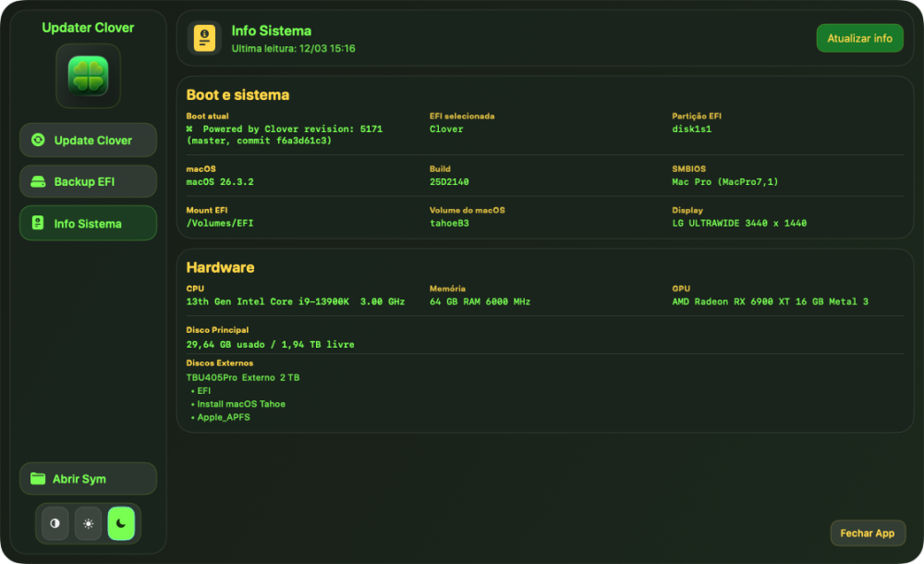Click the Hardware section heading

tap(221, 267)
